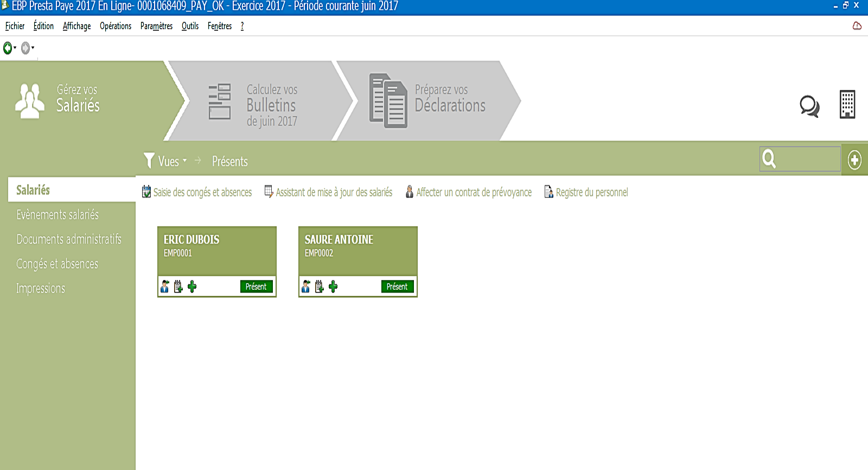Click the Registre du personnel document icon
868x470 pixels.
tap(549, 192)
